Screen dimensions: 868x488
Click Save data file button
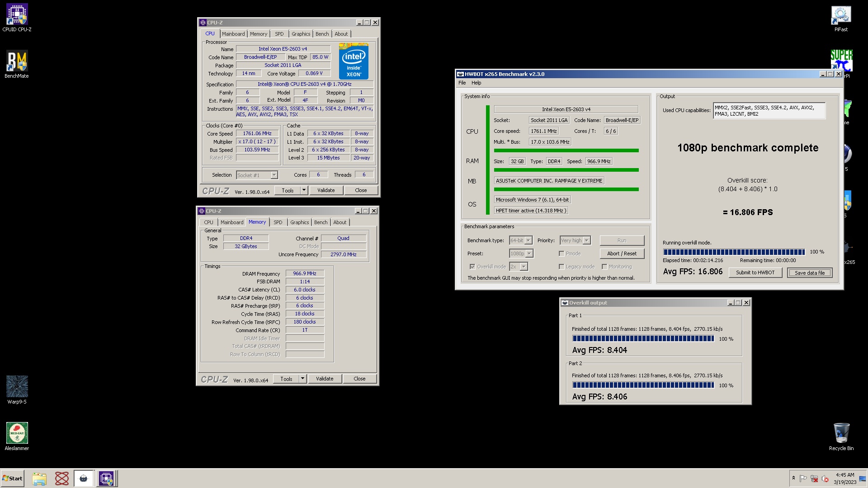810,273
